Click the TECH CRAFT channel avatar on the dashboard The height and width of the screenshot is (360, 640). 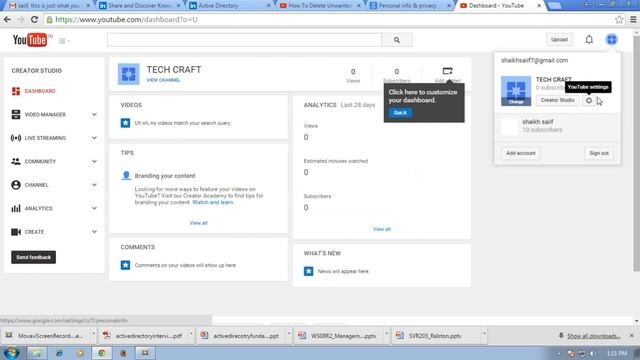[129, 74]
